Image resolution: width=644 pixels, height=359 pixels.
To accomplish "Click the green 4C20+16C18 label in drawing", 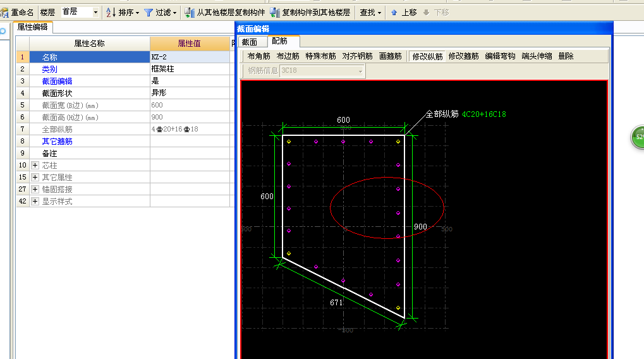I will pos(484,114).
